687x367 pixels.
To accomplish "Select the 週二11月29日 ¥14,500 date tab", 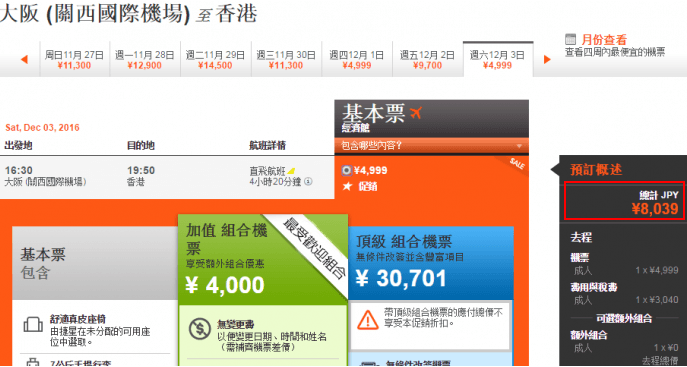I will (215, 60).
